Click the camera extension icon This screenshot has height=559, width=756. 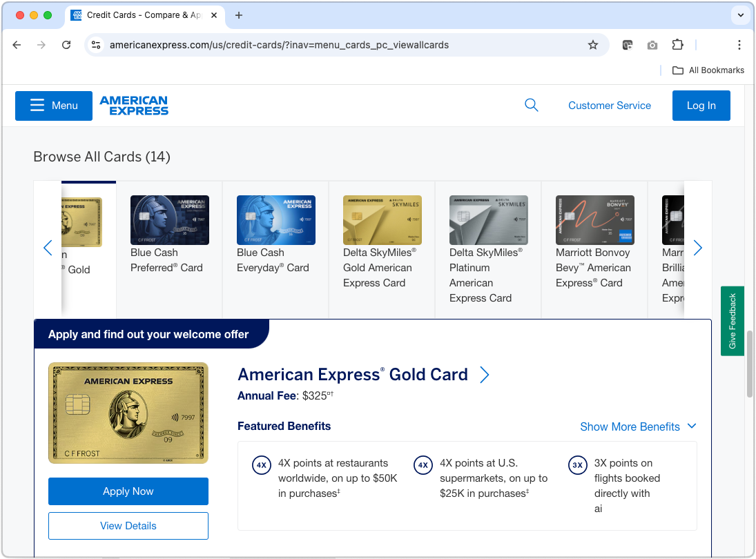652,45
